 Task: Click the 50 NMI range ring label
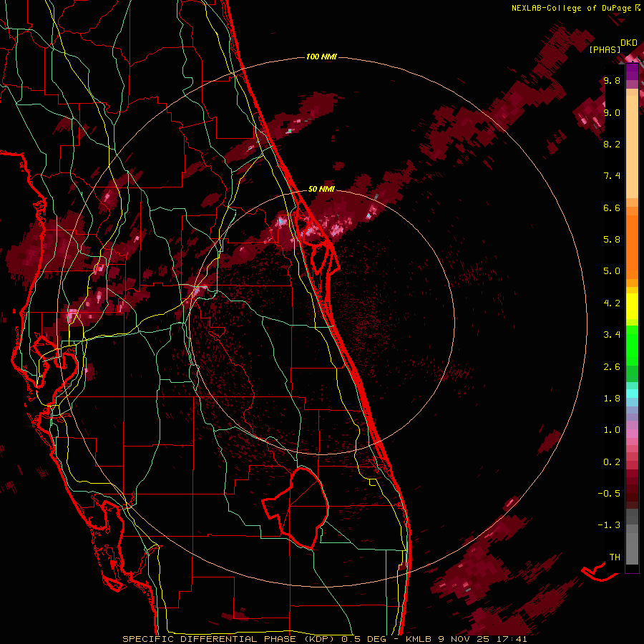coord(321,189)
